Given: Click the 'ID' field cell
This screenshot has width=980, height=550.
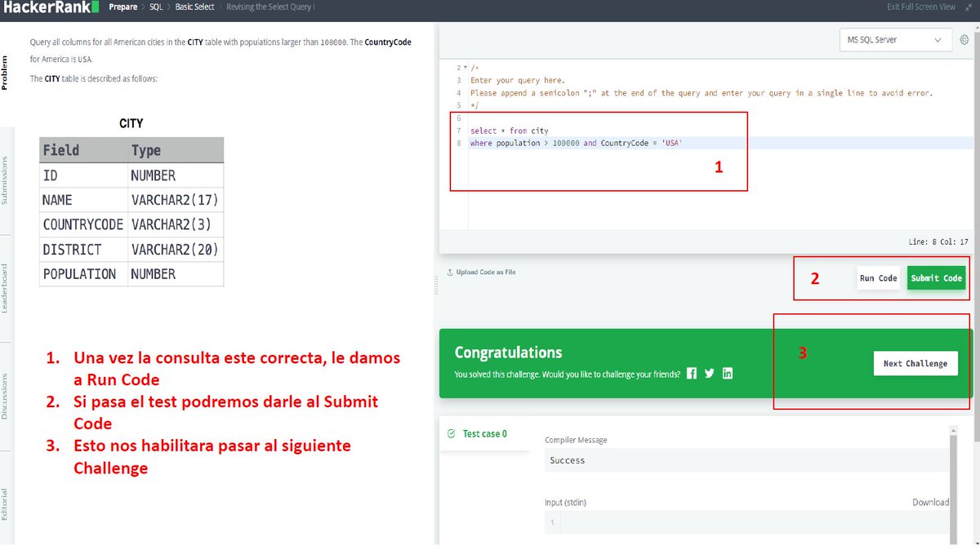Looking at the screenshot, I should [x=84, y=175].
